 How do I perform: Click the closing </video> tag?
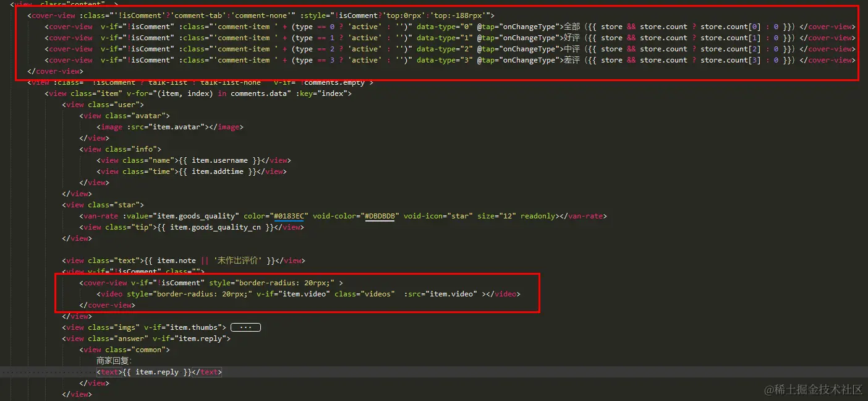click(x=503, y=294)
